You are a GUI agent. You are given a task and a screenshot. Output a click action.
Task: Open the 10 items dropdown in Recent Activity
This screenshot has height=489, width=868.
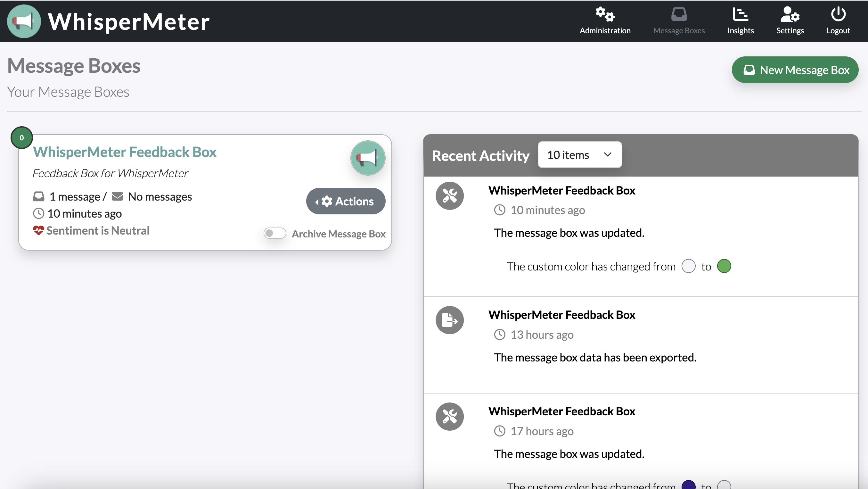coord(579,155)
